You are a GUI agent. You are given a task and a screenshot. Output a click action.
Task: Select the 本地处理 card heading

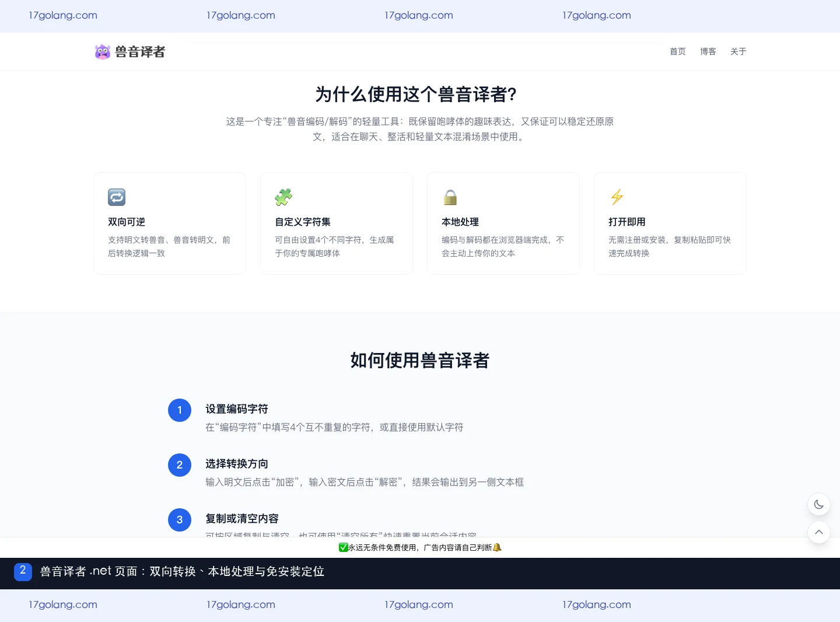click(x=460, y=222)
